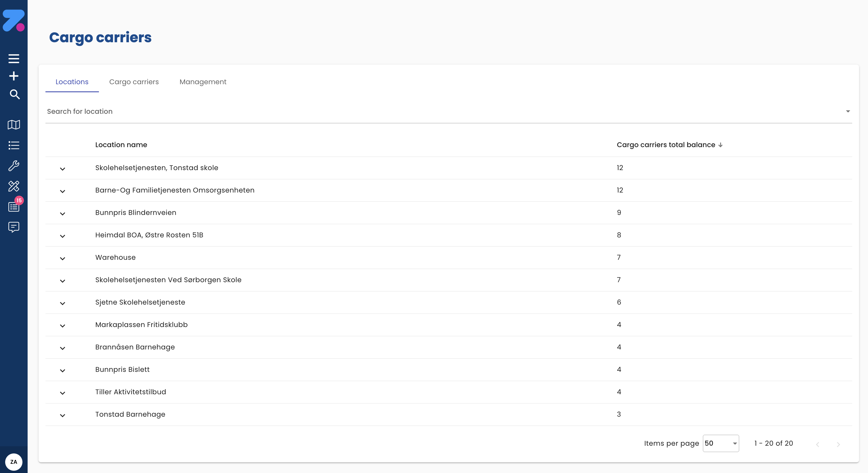Click the plus add icon in sidebar
Image resolution: width=868 pixels, height=473 pixels.
click(14, 76)
